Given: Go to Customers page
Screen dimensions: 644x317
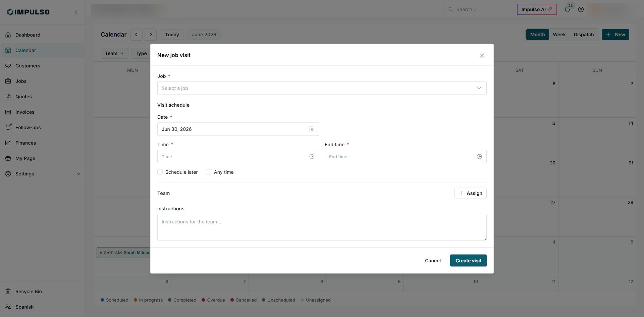Looking at the screenshot, I should point(43,66).
